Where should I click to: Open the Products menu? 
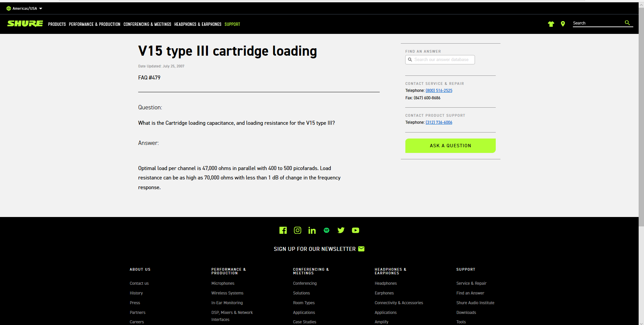(x=57, y=24)
